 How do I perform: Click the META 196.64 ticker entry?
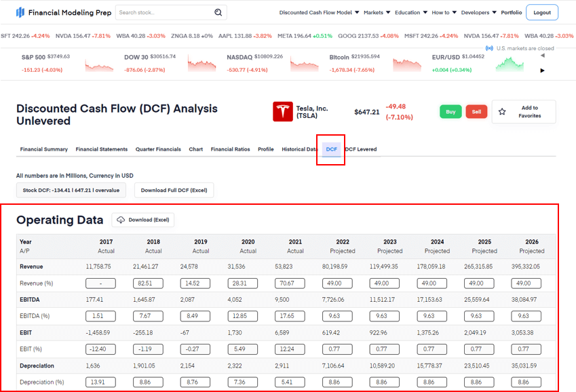click(305, 36)
